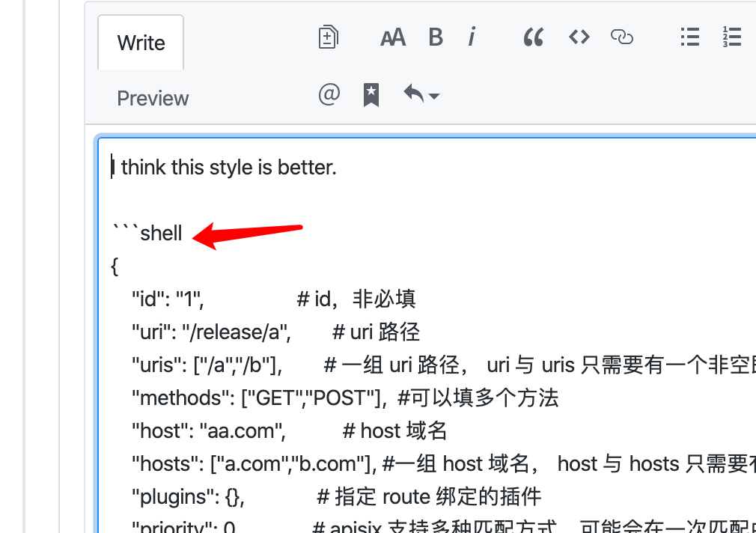Click the "methods": ["GET","POST"] line
The height and width of the screenshot is (533, 756).
tap(345, 398)
